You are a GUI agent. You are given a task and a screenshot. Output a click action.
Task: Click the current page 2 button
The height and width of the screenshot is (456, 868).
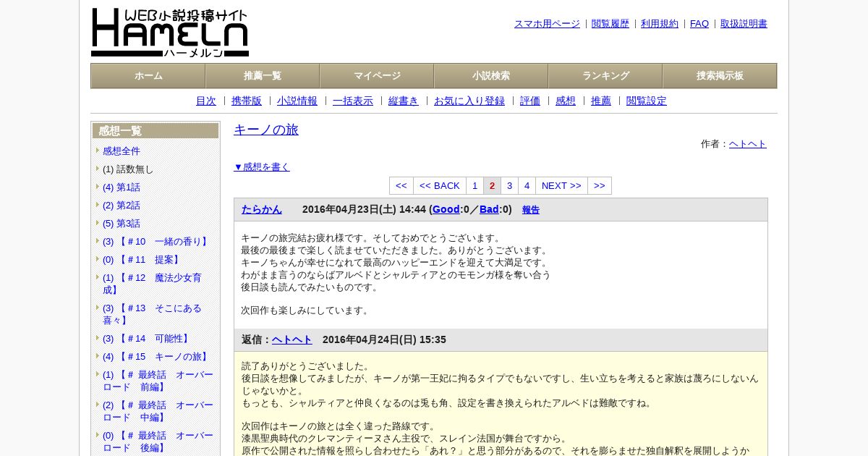[x=493, y=185]
